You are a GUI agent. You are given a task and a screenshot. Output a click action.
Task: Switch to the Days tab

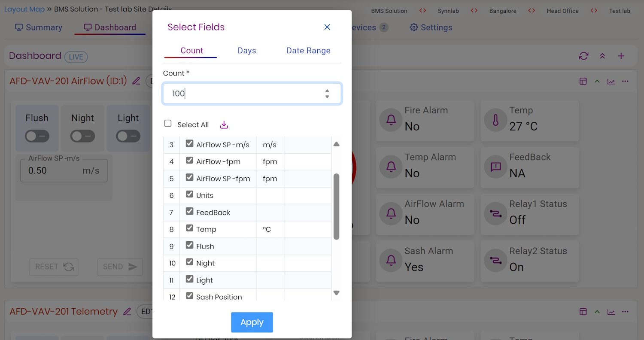tap(247, 51)
